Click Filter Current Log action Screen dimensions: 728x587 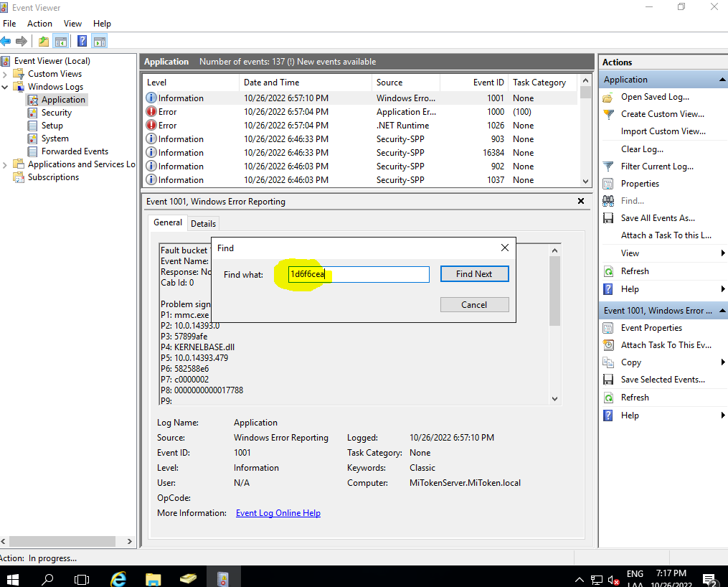[x=657, y=166]
